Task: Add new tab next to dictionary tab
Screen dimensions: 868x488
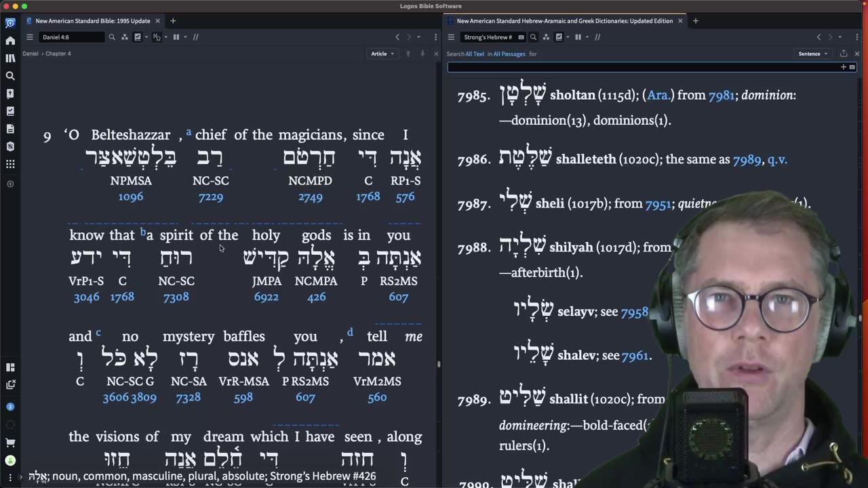Action: tap(695, 21)
